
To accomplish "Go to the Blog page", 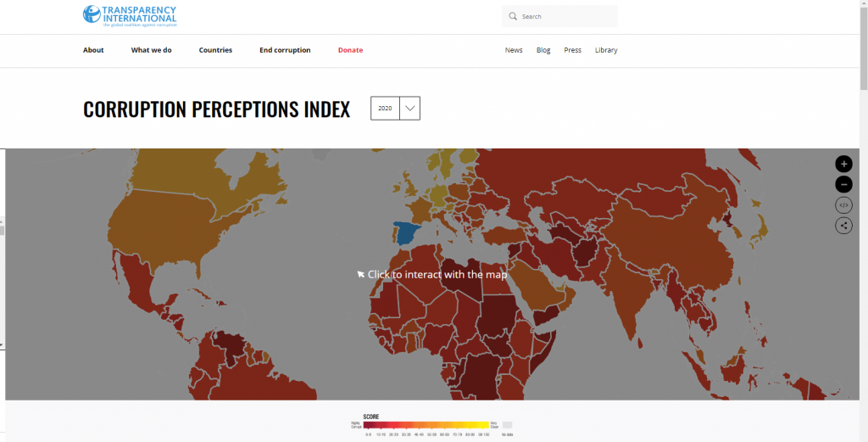I will [543, 50].
